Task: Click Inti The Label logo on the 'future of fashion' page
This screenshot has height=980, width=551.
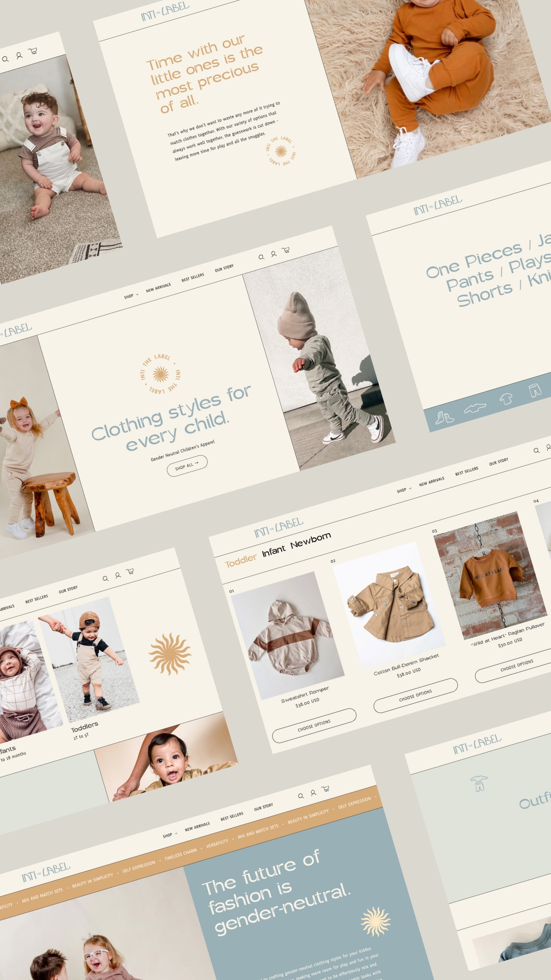Action: coord(46,872)
